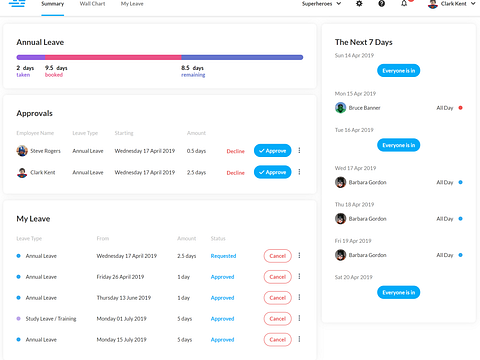The image size is (480, 360).
Task: Click Barbara Gordon's avatar on Wed 17 Apr
Action: tap(340, 182)
